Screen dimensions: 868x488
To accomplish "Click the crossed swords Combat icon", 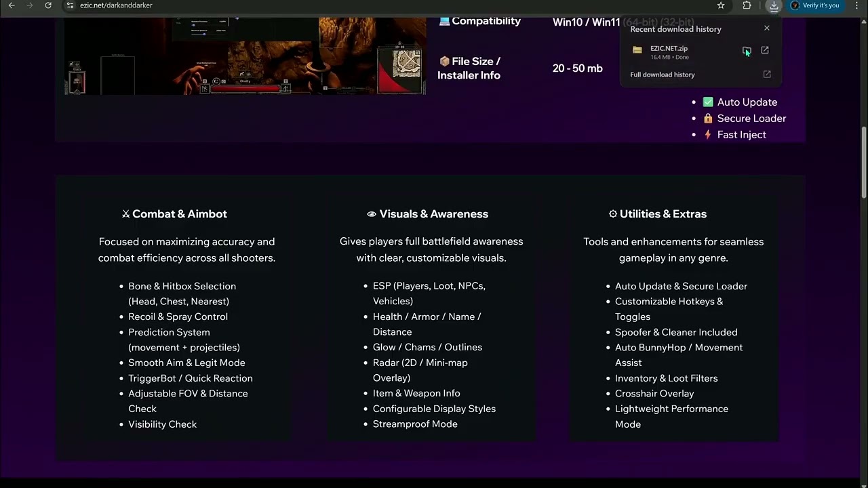I will click(125, 214).
